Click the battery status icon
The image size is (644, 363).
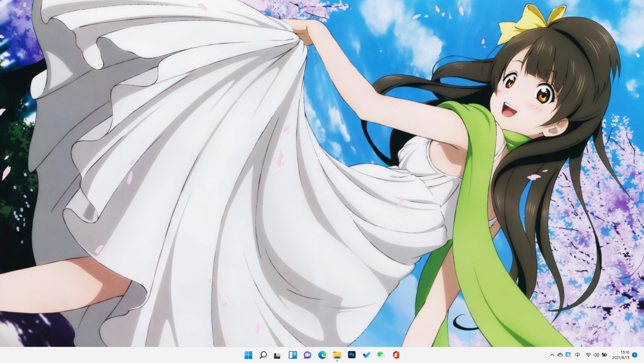pos(604,355)
